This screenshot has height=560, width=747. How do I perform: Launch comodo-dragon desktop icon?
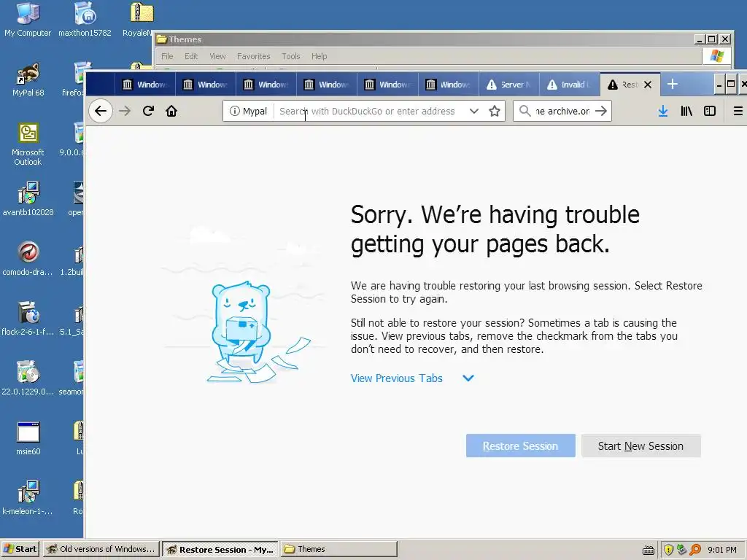28,259
